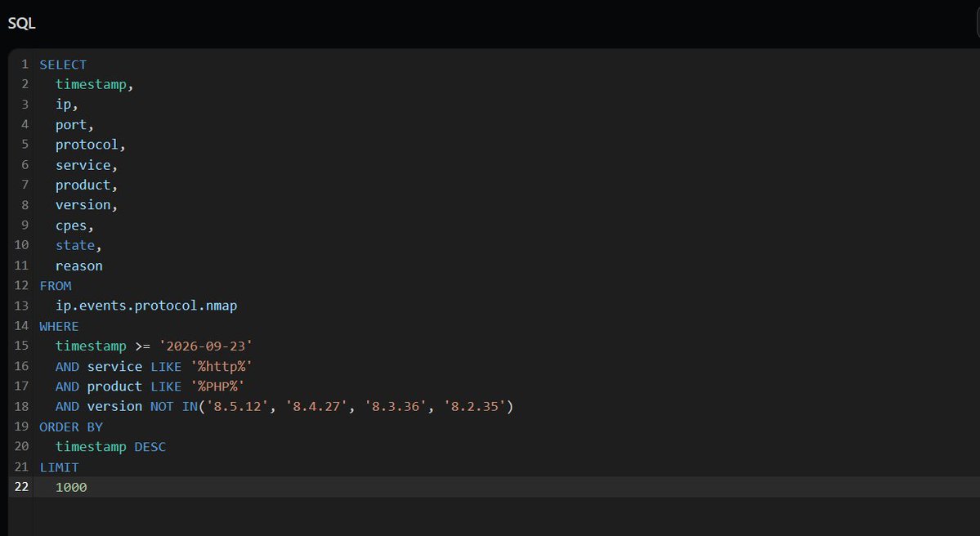This screenshot has width=980, height=536.
Task: Click the WHERE keyword on line 14
Action: tap(60, 326)
